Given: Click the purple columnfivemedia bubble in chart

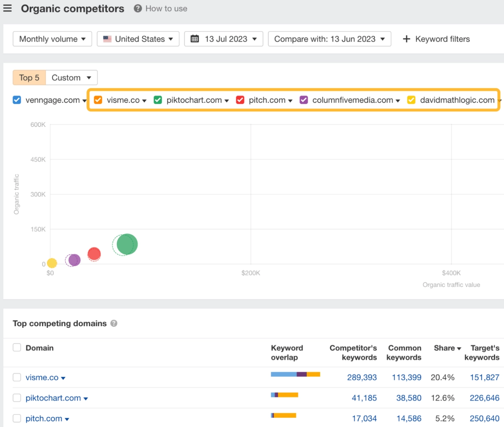Looking at the screenshot, I should (x=74, y=260).
